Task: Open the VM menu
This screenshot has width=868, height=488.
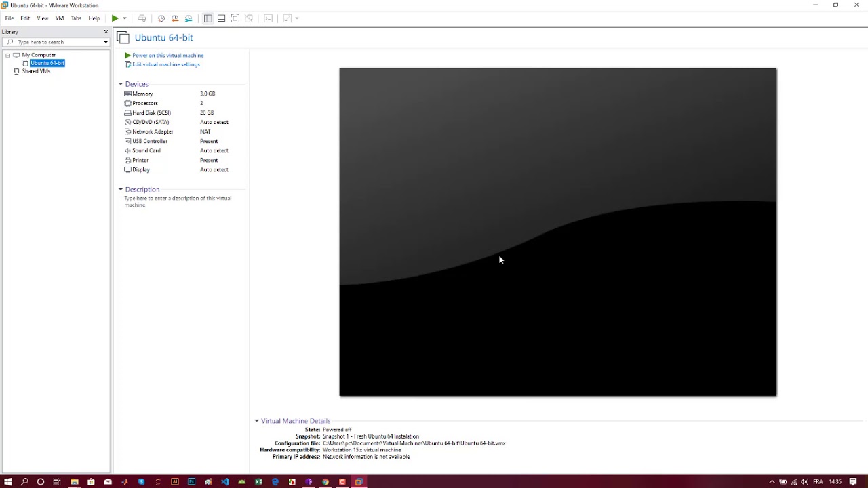Action: [60, 18]
